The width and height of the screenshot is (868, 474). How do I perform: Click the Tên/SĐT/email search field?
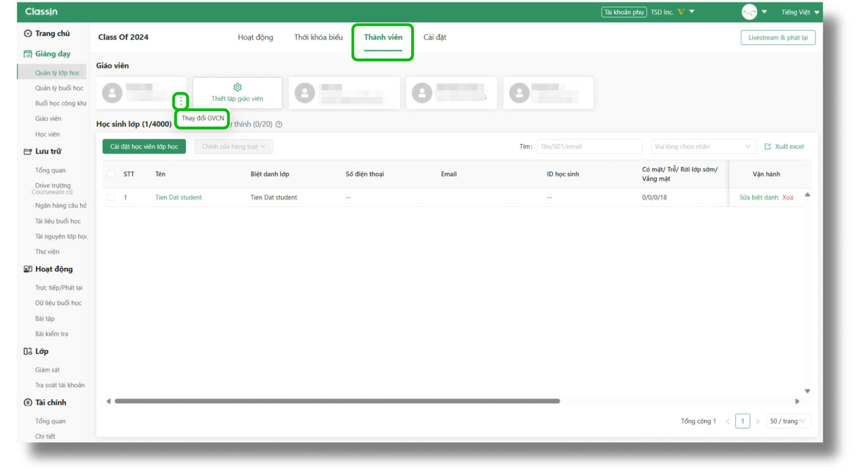pos(589,146)
